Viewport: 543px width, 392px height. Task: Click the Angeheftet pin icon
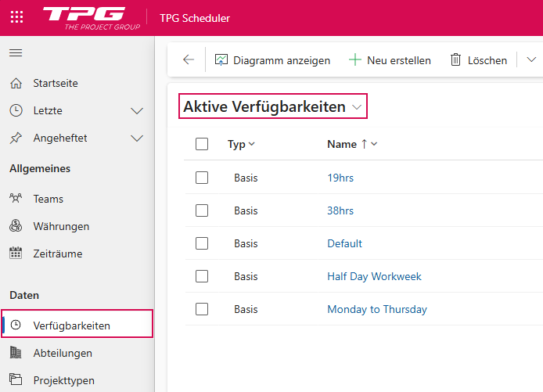click(x=16, y=138)
